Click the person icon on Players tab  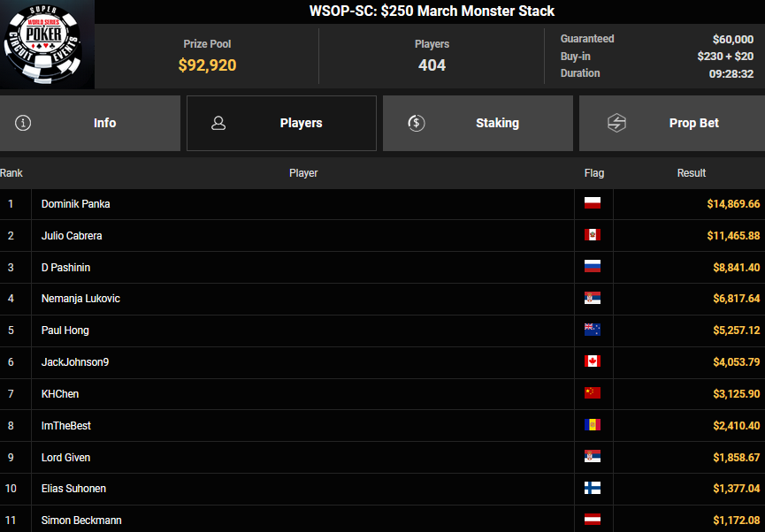(x=218, y=123)
